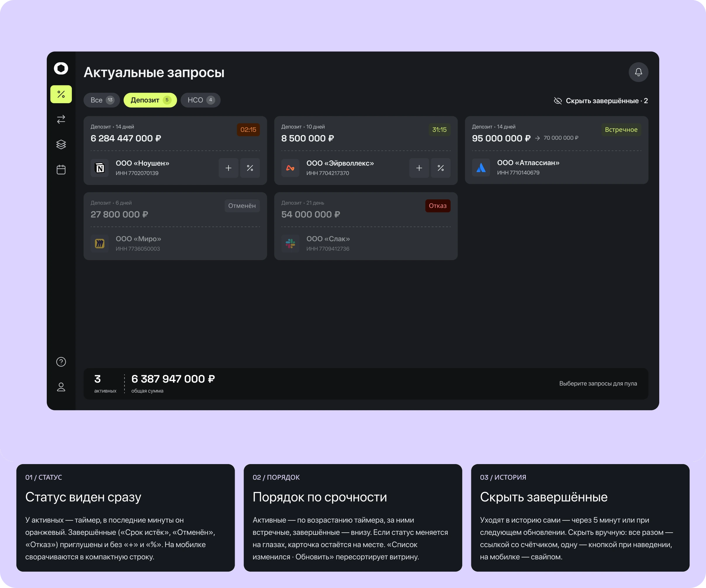Click the hexagon app logo in sidebar
Screen dimensions: 706x588
click(61, 68)
